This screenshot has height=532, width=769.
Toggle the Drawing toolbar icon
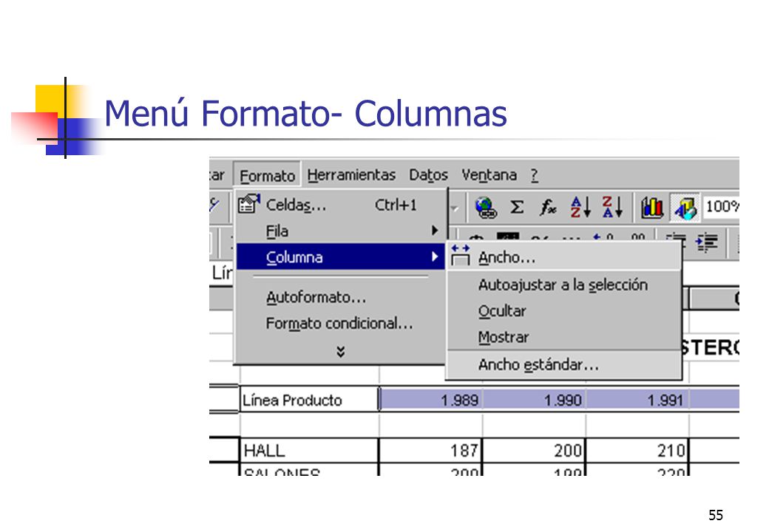coord(685,207)
